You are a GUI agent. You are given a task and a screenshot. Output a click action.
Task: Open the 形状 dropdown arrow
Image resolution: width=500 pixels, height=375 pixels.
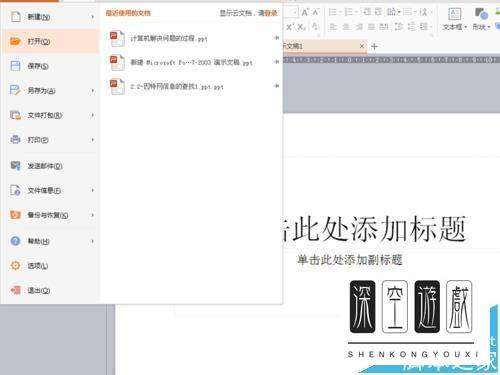pyautogui.click(x=489, y=27)
